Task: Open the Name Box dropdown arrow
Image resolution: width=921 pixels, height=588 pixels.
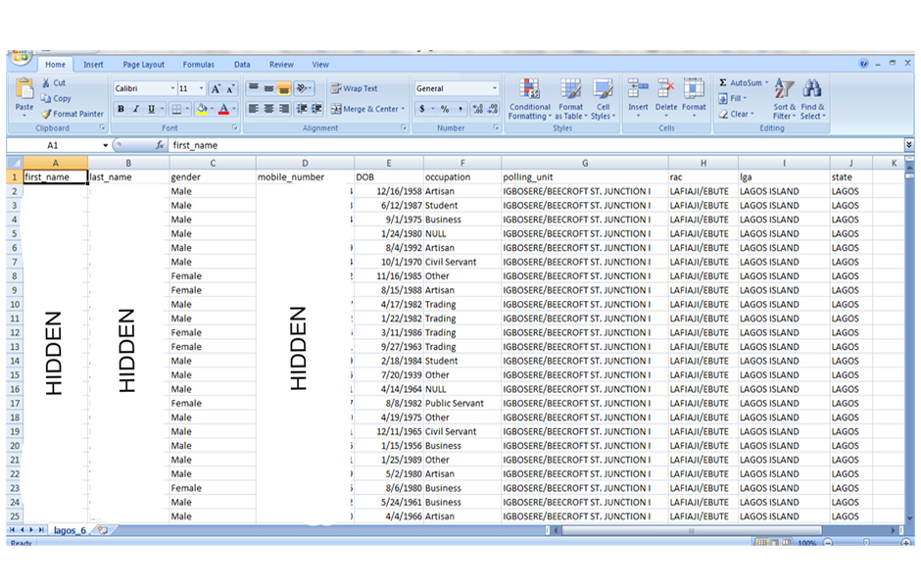Action: click(105, 145)
